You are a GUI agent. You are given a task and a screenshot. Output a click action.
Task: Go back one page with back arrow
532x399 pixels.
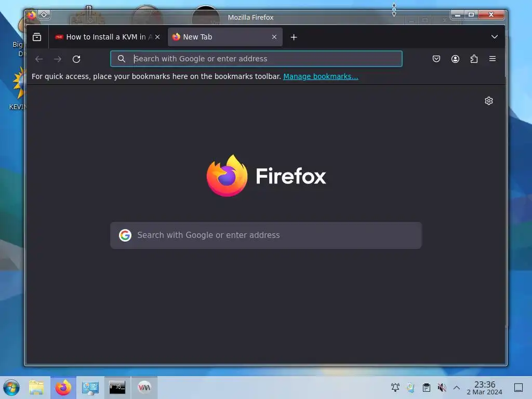click(39, 59)
